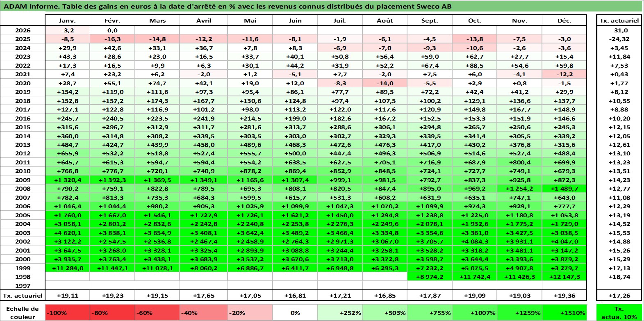This screenshot has height=321, width=644.
Task: Click cell '+88,5' in the 2022 row
Action: pyautogui.click(x=474, y=66)
